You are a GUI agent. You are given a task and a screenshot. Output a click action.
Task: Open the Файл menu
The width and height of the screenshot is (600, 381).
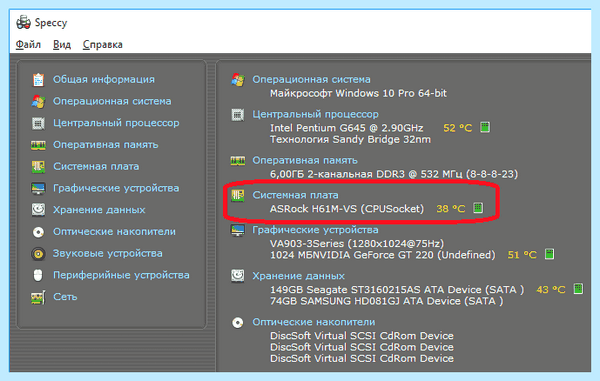pyautogui.click(x=28, y=44)
